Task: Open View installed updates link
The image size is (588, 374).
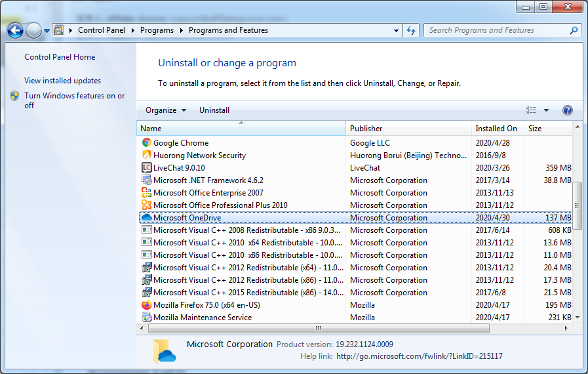Action: (x=63, y=81)
